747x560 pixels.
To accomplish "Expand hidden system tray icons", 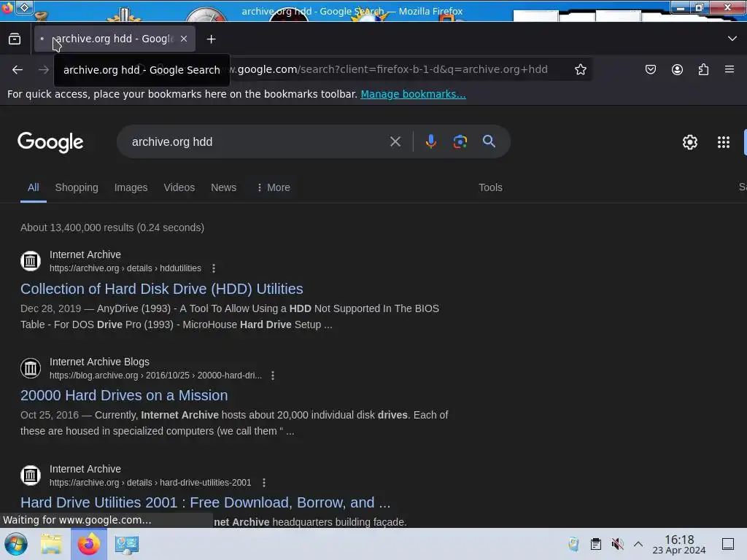I will point(638,544).
